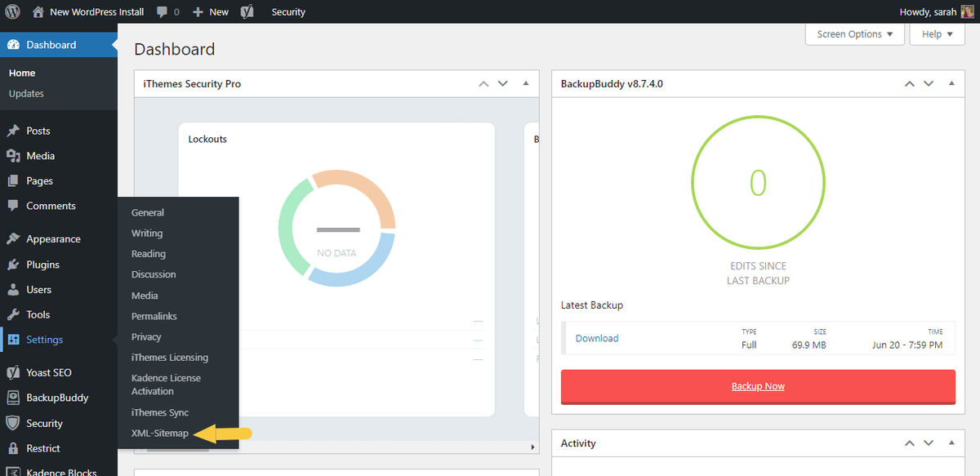Click the Tools wrench icon
Viewport: 980px width, 476px height.
pos(13,314)
